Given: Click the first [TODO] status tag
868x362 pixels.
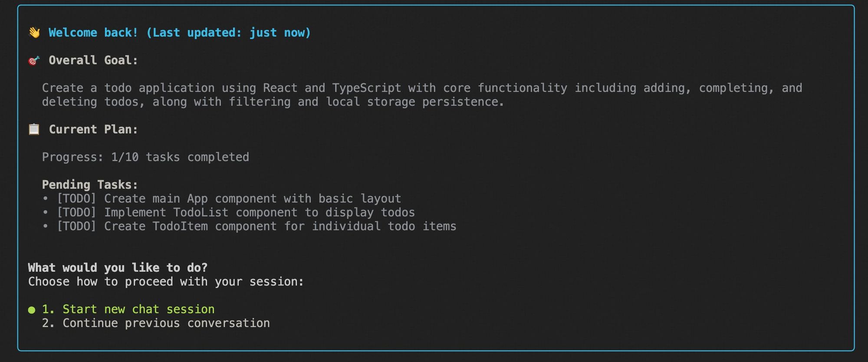Looking at the screenshot, I should [76, 198].
